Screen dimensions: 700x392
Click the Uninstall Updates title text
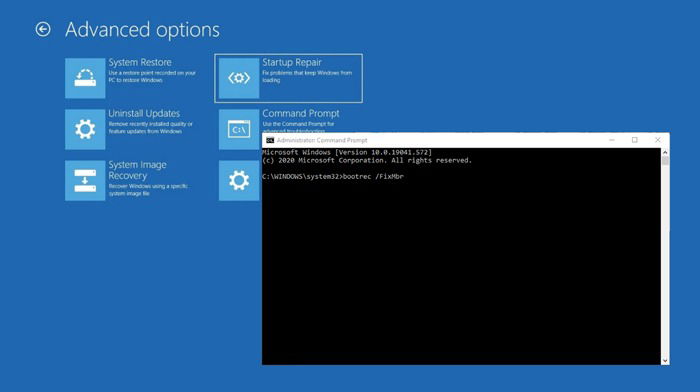click(x=144, y=113)
